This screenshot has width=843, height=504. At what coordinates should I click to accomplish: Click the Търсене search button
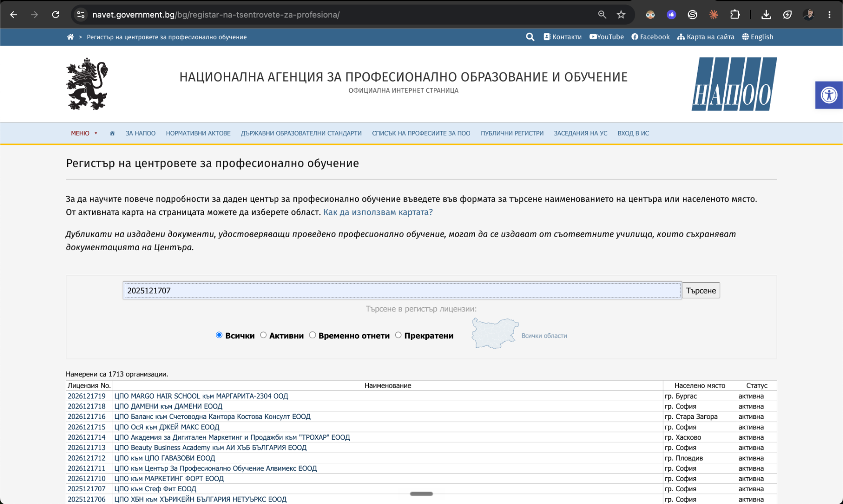click(701, 290)
